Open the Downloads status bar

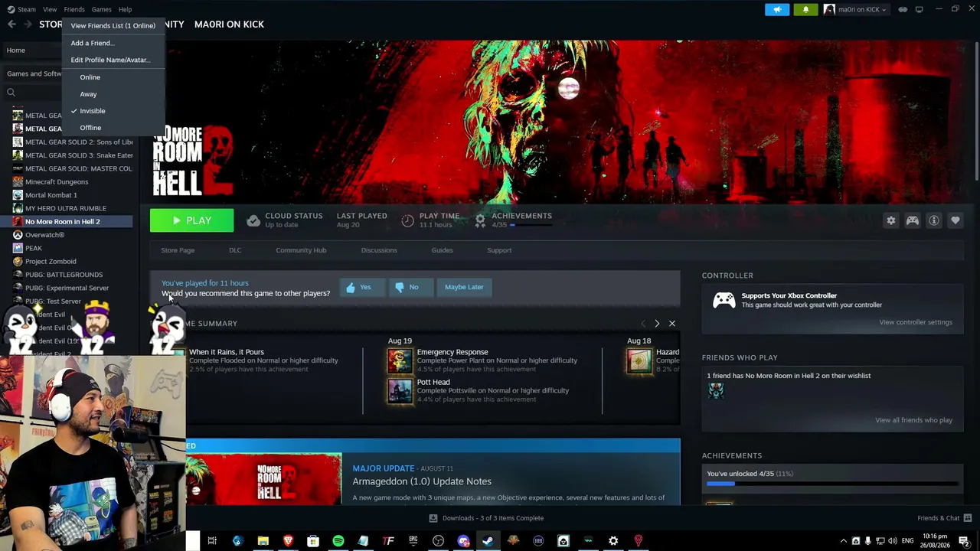pyautogui.click(x=486, y=518)
